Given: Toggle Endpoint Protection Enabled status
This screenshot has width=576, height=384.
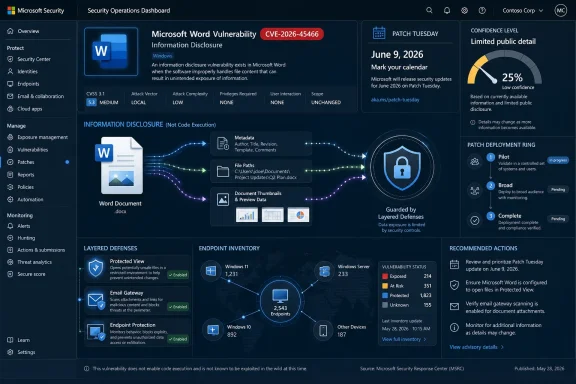Looking at the screenshot, I should tap(178, 339).
